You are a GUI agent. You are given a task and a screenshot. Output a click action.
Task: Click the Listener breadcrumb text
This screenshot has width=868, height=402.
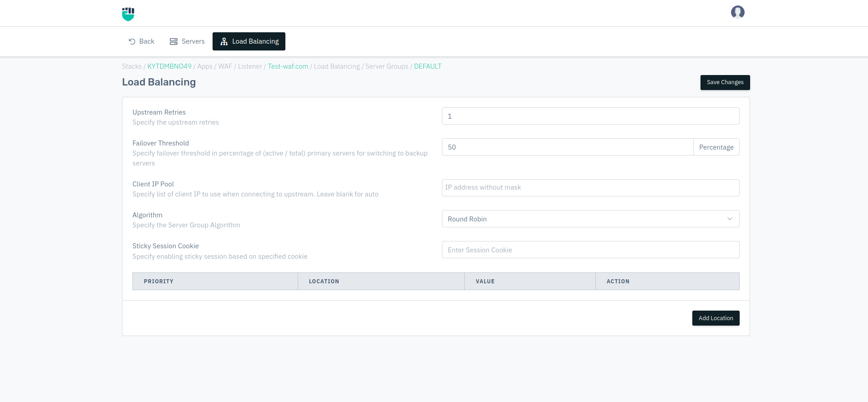(250, 66)
